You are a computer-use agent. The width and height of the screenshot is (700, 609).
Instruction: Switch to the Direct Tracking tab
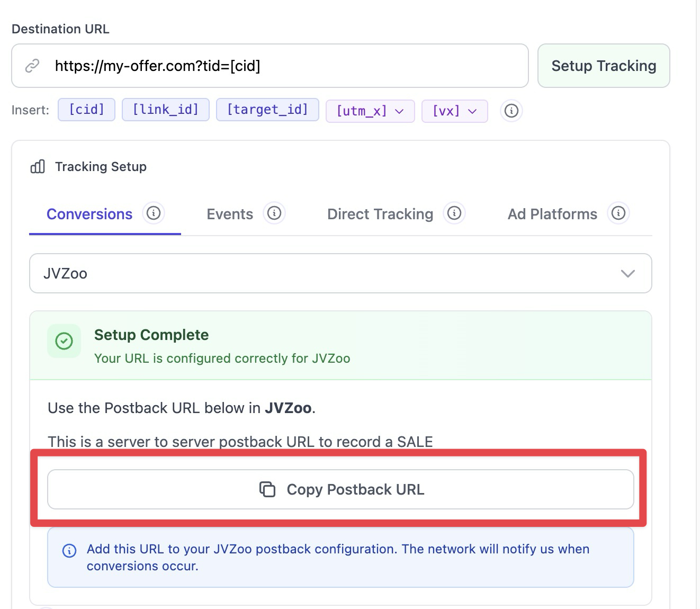pos(380,214)
